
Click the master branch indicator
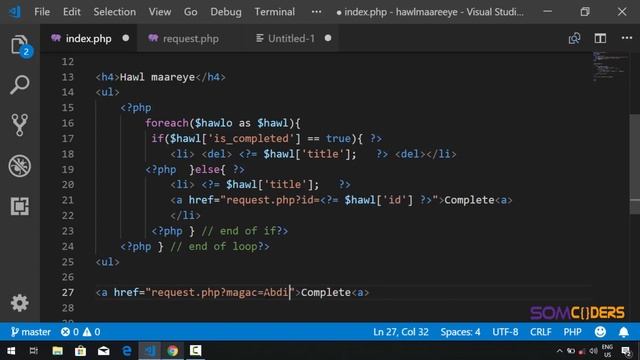pyautogui.click(x=31, y=332)
